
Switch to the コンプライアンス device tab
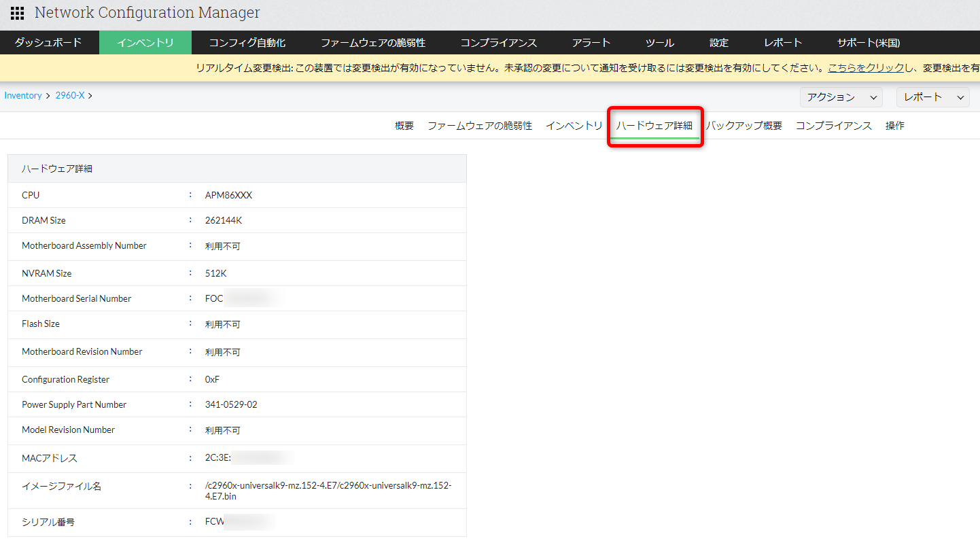click(834, 126)
